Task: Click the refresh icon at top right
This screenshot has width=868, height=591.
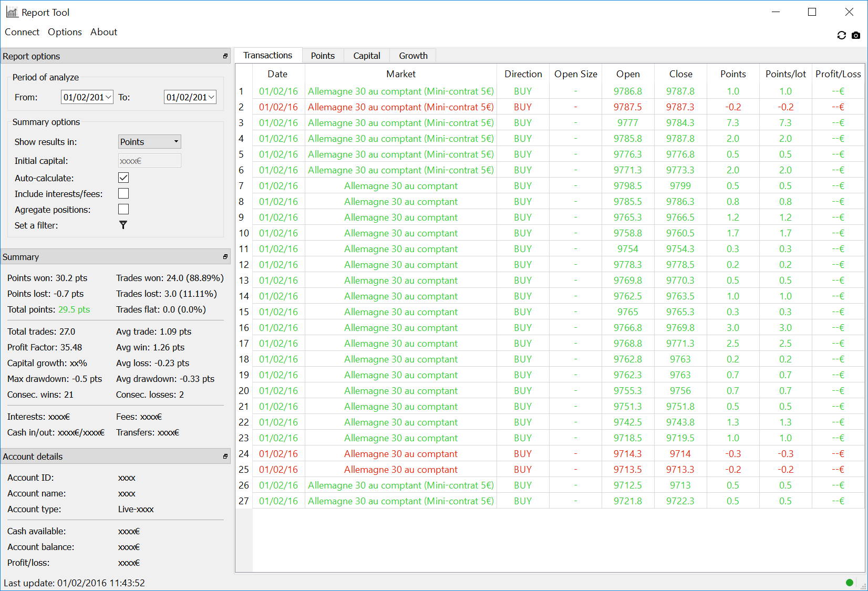Action: point(841,35)
